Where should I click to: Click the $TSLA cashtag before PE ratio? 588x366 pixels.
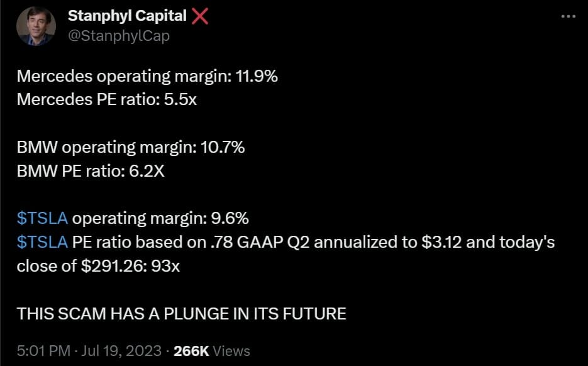pyautogui.click(x=42, y=242)
